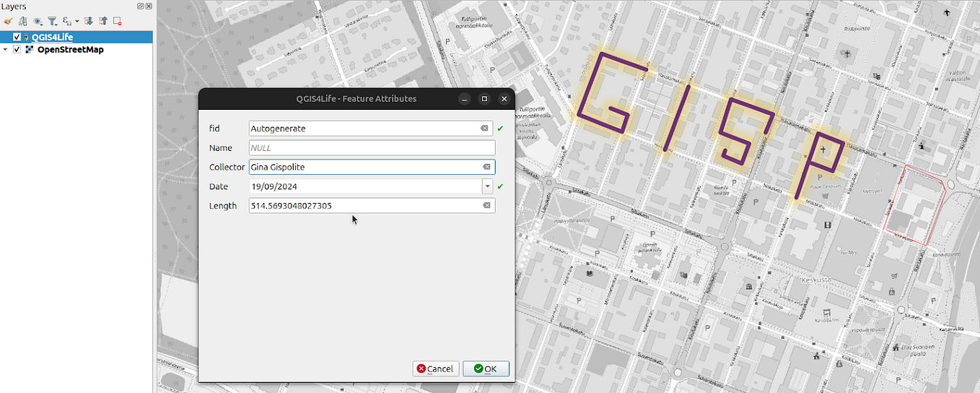Clear the Length field value

[486, 206]
